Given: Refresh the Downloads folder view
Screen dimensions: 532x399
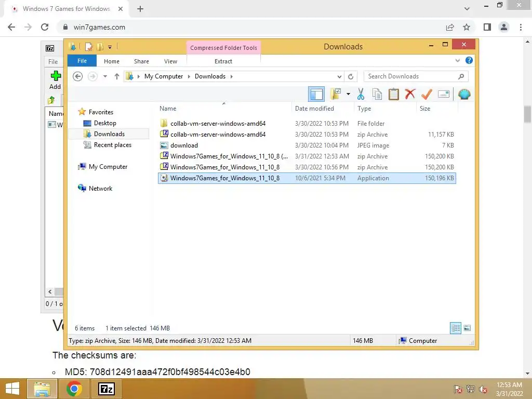Looking at the screenshot, I should [351, 76].
